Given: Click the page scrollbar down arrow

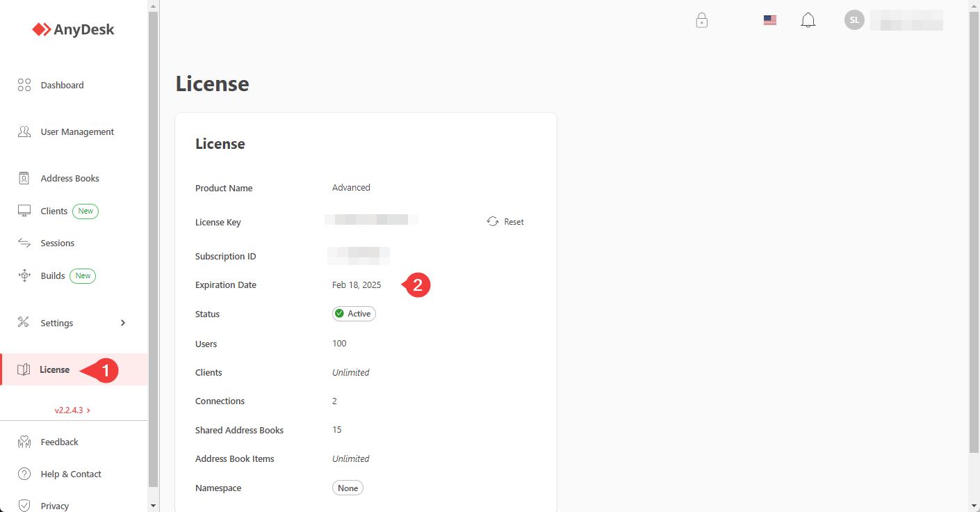Looking at the screenshot, I should (974, 505).
